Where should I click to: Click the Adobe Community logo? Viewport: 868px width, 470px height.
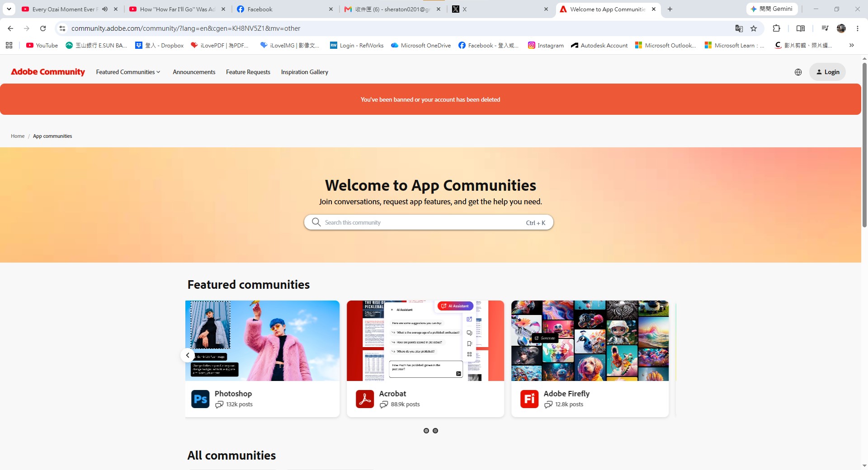(x=48, y=72)
